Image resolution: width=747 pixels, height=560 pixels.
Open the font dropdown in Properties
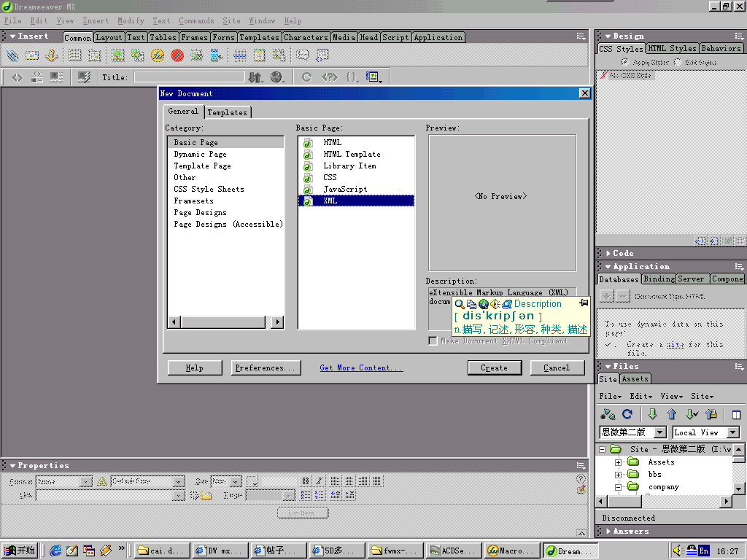[x=178, y=482]
